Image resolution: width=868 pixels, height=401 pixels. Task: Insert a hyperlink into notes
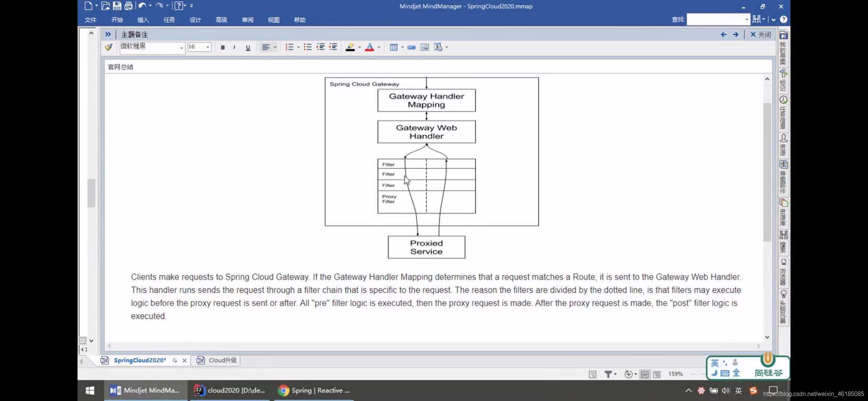(411, 47)
